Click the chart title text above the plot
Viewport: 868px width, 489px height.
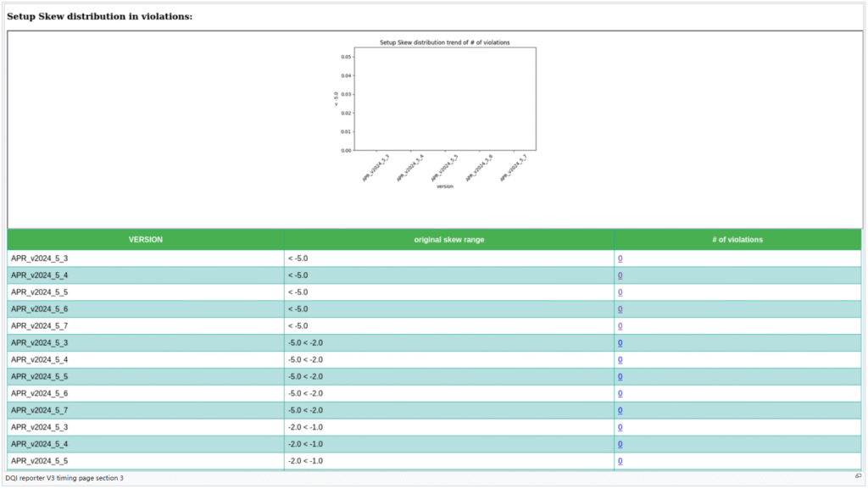444,42
